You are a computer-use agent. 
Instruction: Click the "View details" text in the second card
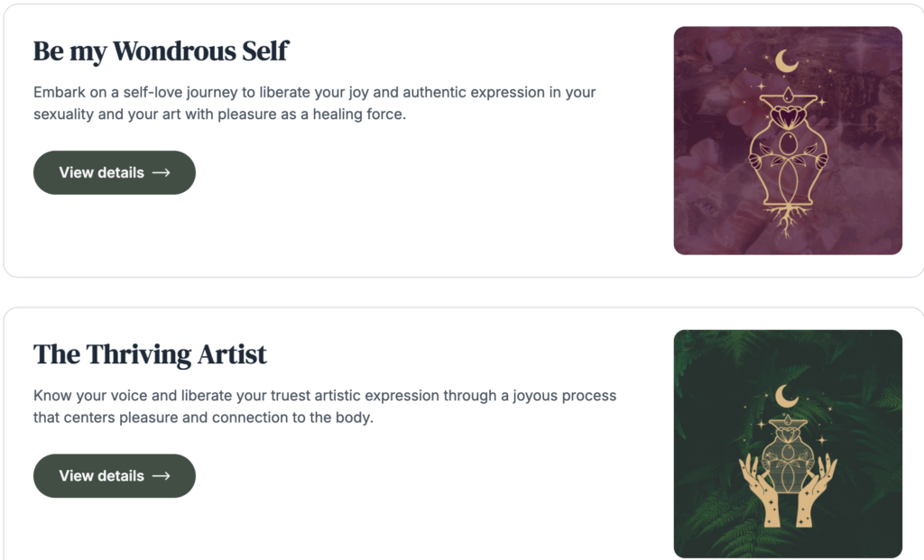click(101, 476)
